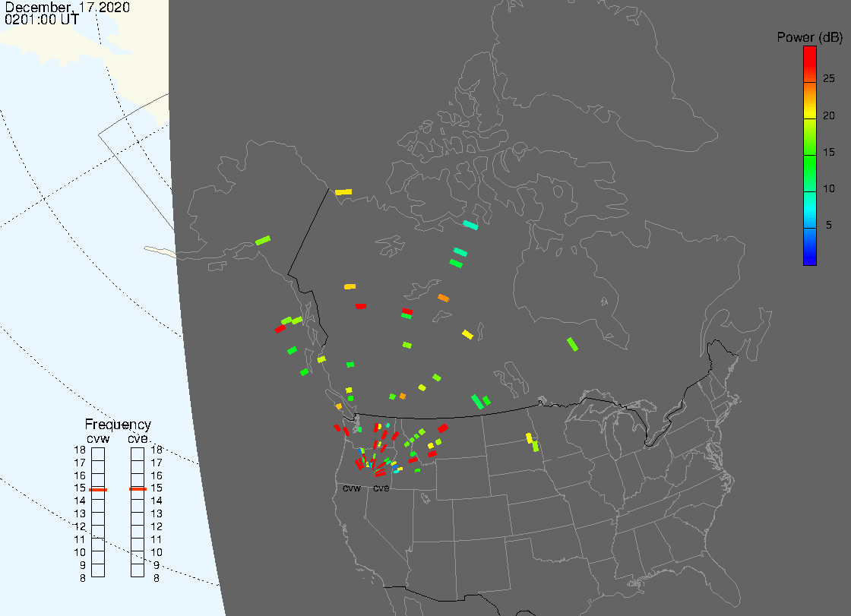This screenshot has height=616, width=851.
Task: Click the 10 label on the Power scale
Action: pyautogui.click(x=829, y=189)
